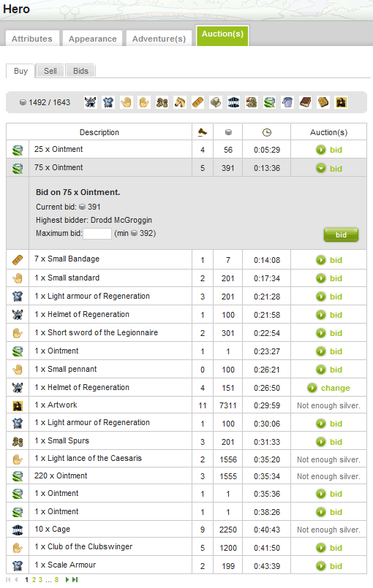Image resolution: width=373 pixels, height=588 pixels.
Task: Expand bid for 1 x Small Spurs
Action: pyautogui.click(x=329, y=442)
